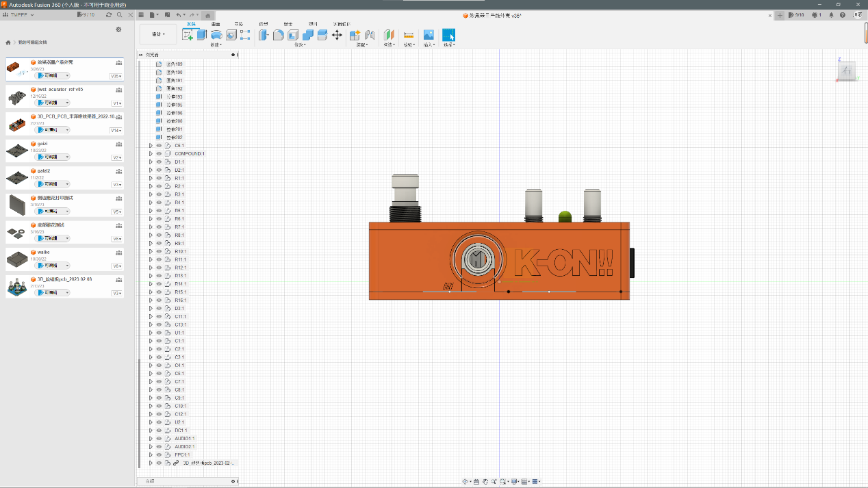Click the Pan hand icon in navigation bar
The width and height of the screenshot is (868, 488).
(x=485, y=482)
